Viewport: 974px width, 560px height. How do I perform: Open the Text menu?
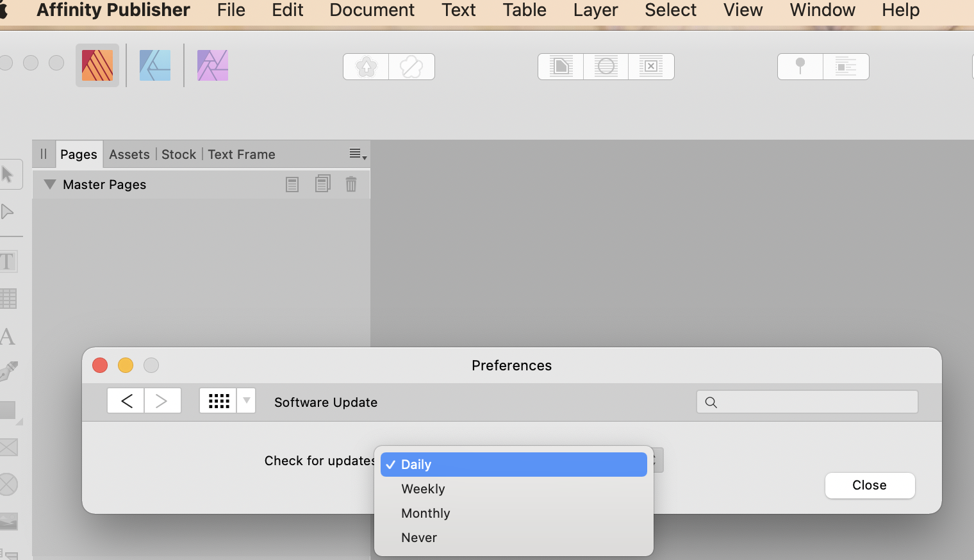459,10
